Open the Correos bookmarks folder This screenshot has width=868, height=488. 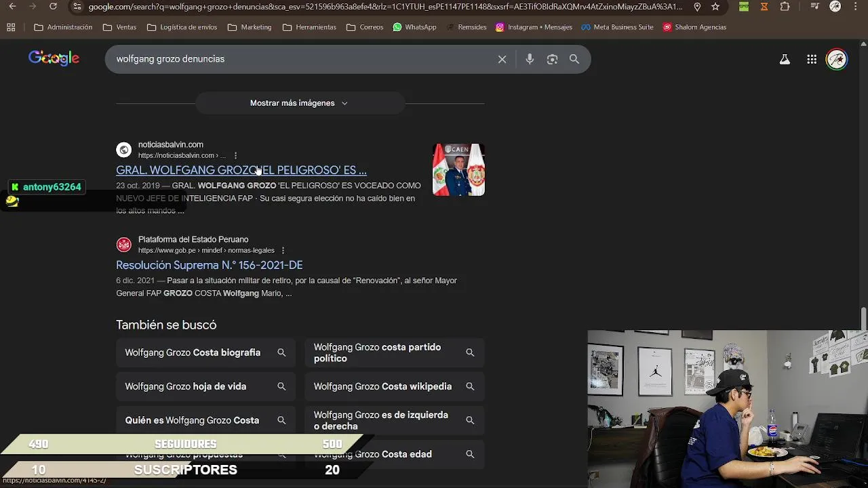365,27
